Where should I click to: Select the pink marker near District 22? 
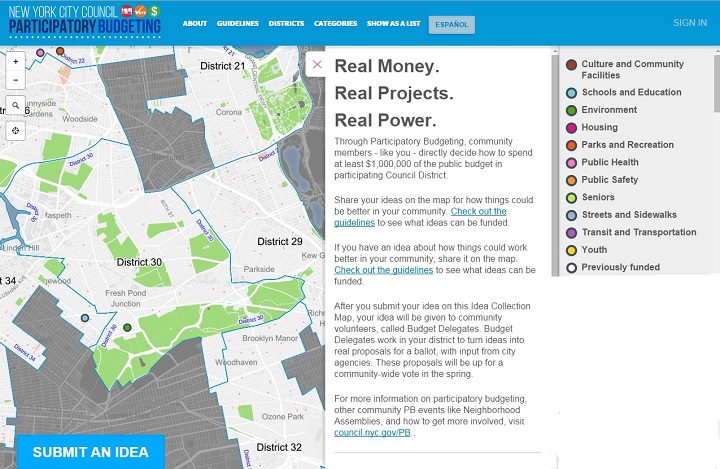[40, 52]
